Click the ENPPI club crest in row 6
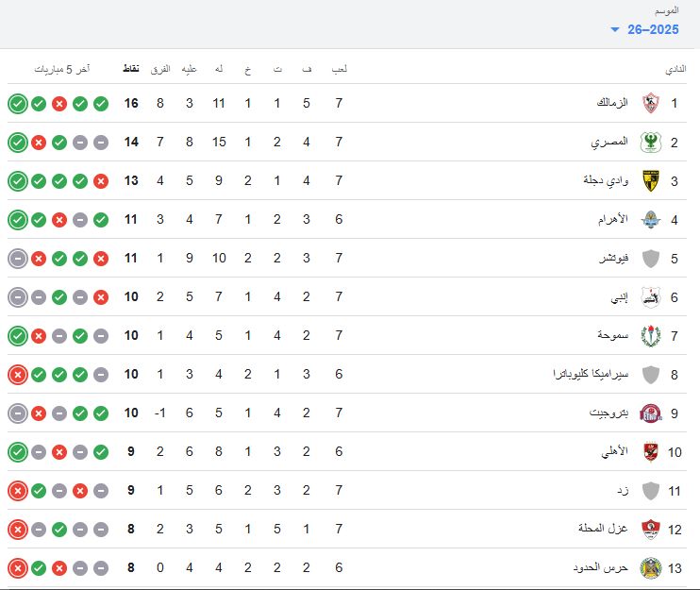 coord(650,297)
